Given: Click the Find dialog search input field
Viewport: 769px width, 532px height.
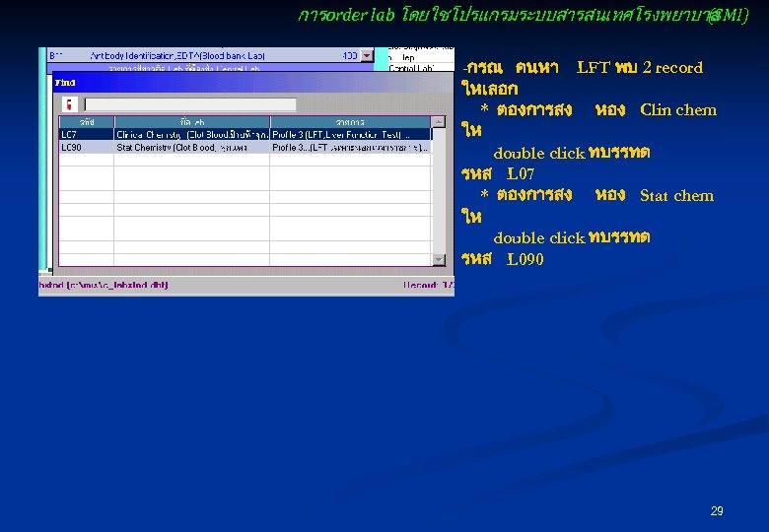Looking at the screenshot, I should point(190,104).
